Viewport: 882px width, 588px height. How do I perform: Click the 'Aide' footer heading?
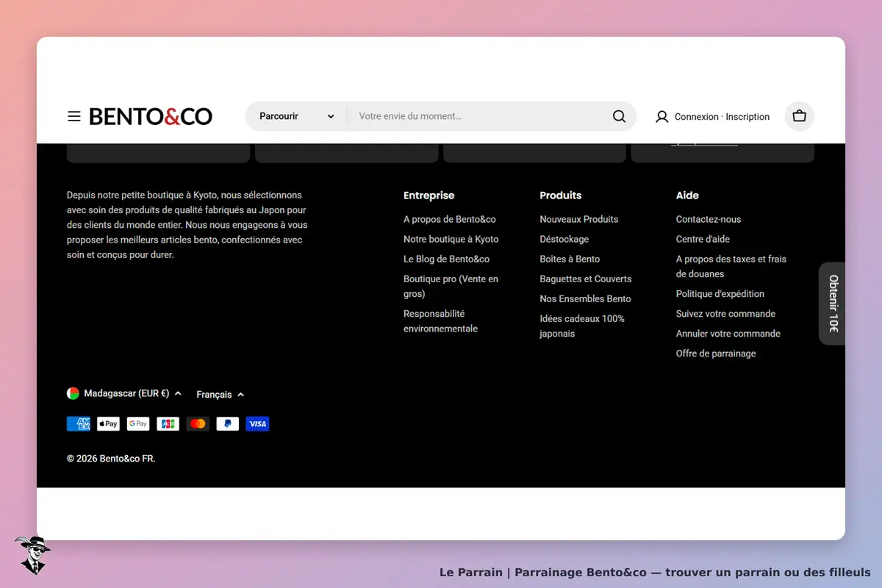point(687,196)
